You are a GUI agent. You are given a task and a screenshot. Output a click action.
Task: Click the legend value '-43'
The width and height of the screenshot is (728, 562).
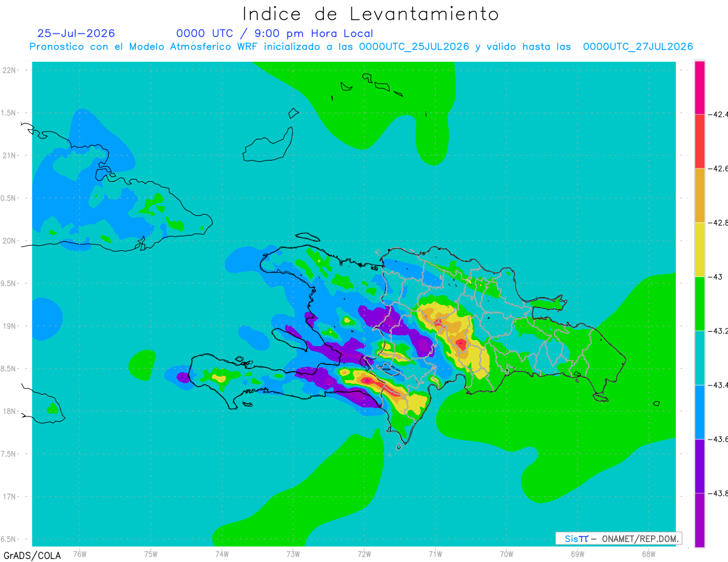(x=715, y=276)
